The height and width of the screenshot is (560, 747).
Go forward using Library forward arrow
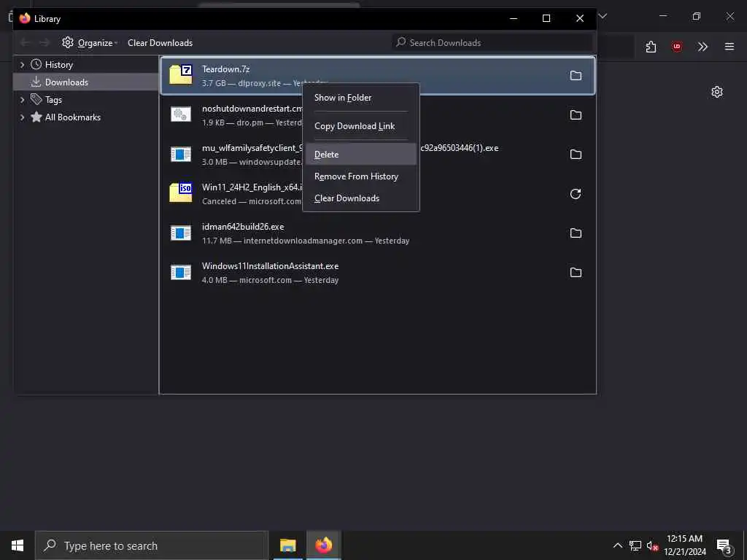pyautogui.click(x=44, y=43)
